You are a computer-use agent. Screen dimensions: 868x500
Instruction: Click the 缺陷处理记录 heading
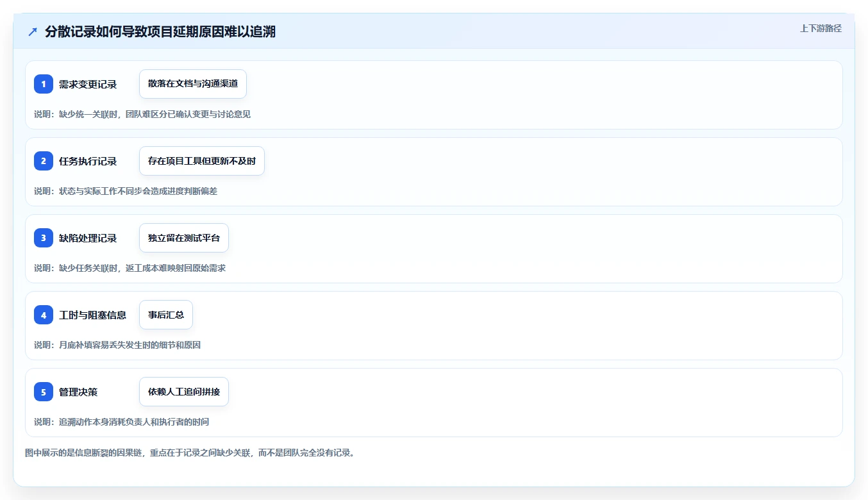click(x=88, y=238)
